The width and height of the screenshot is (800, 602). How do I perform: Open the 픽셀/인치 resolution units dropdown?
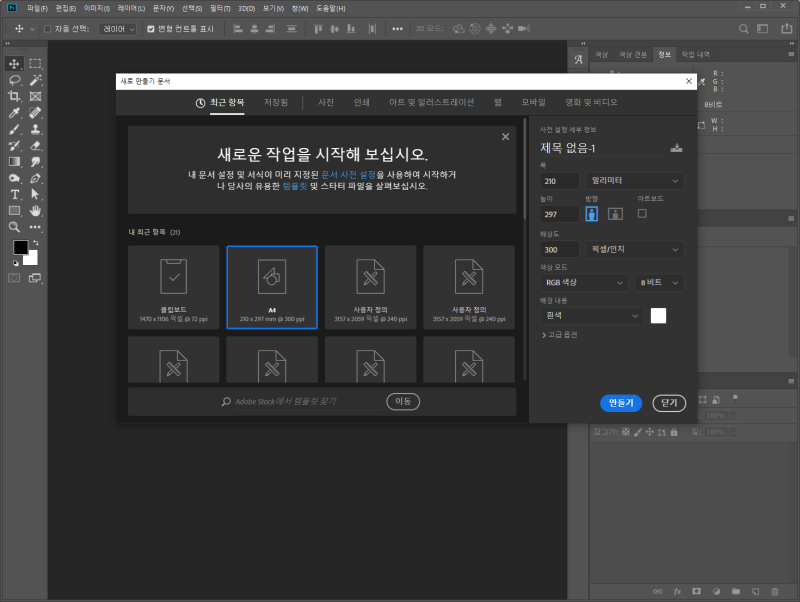tap(634, 249)
